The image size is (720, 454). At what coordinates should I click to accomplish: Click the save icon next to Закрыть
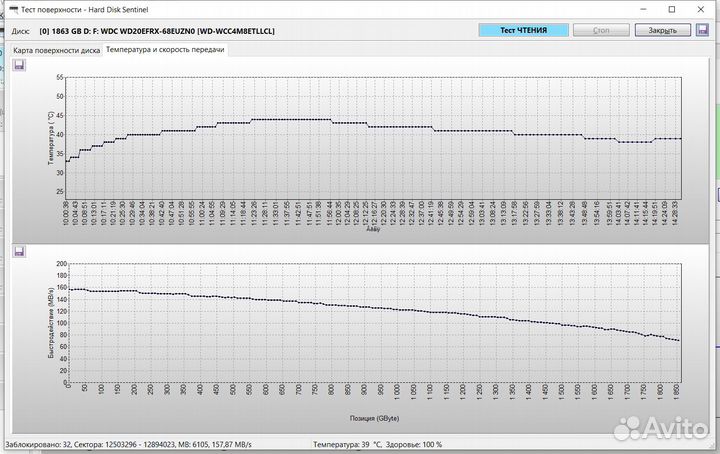[702, 30]
